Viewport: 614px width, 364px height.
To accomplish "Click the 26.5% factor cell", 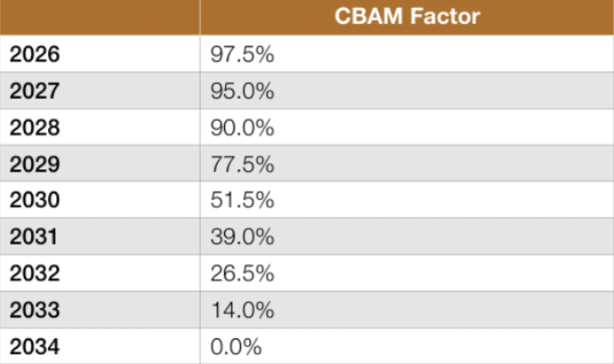I will pos(242,273).
